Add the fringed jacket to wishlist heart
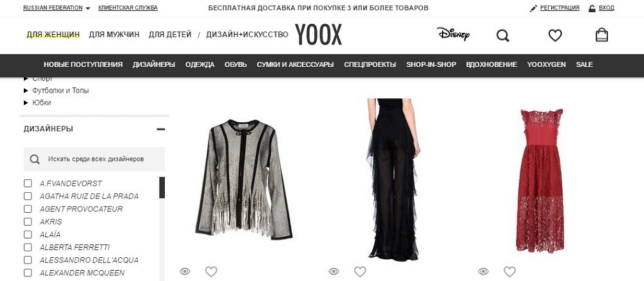The width and height of the screenshot is (644, 281). tap(211, 271)
